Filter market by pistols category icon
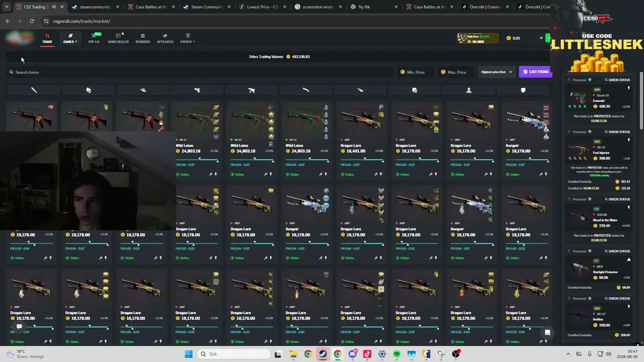Screen dimensions: 644x362 coord(197,90)
